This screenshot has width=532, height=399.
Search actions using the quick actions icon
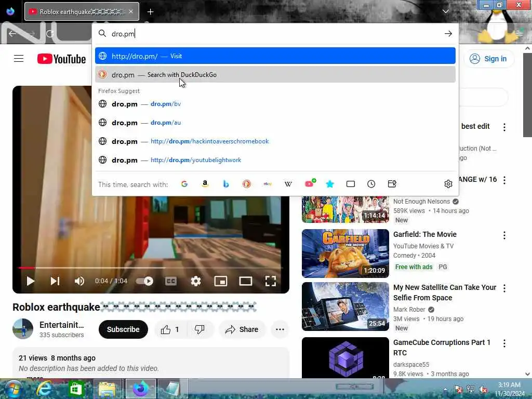pyautogui.click(x=392, y=184)
